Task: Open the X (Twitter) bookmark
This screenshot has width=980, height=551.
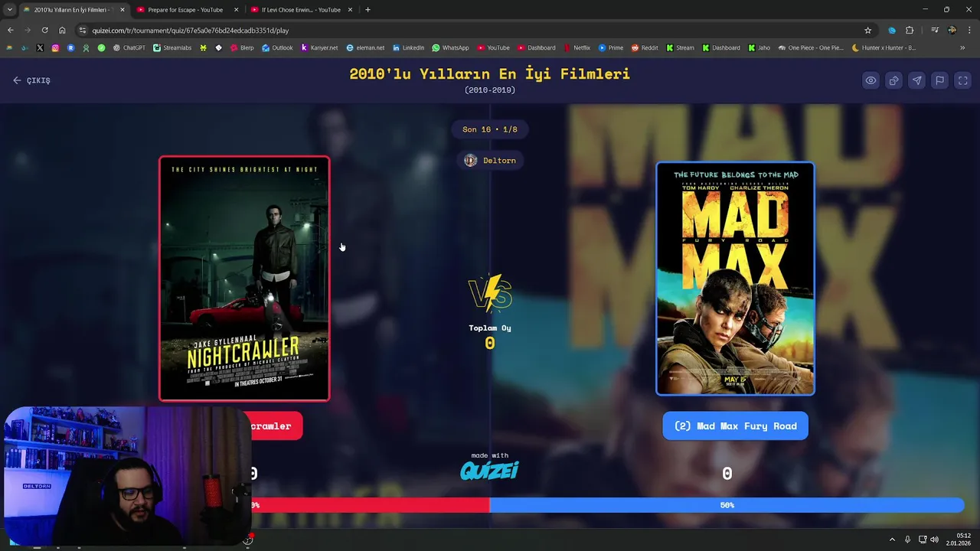Action: [40, 47]
